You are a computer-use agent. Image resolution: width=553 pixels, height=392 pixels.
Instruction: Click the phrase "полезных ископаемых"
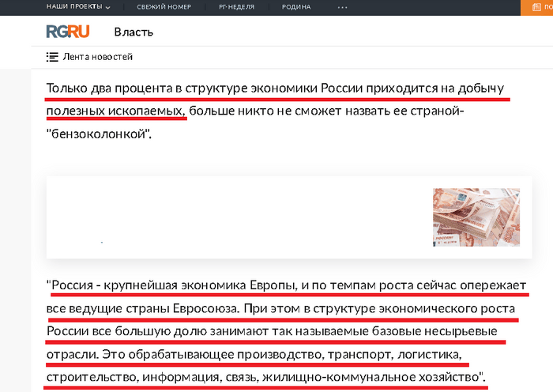(115, 111)
